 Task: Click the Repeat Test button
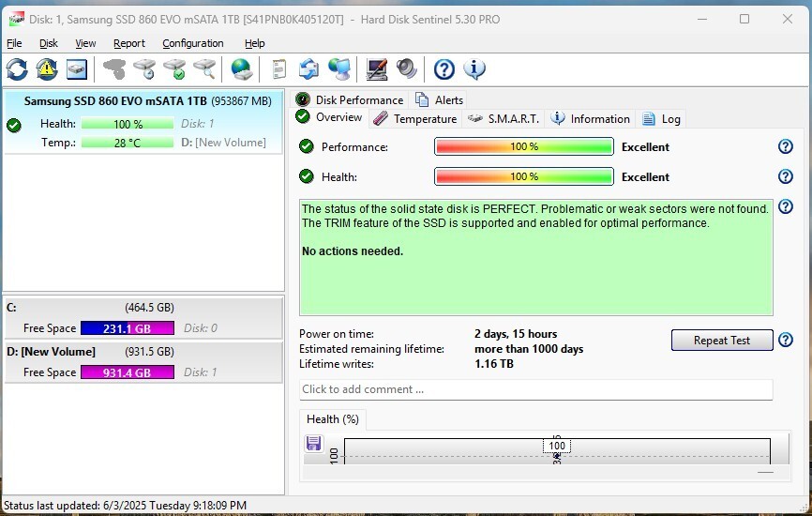click(722, 341)
